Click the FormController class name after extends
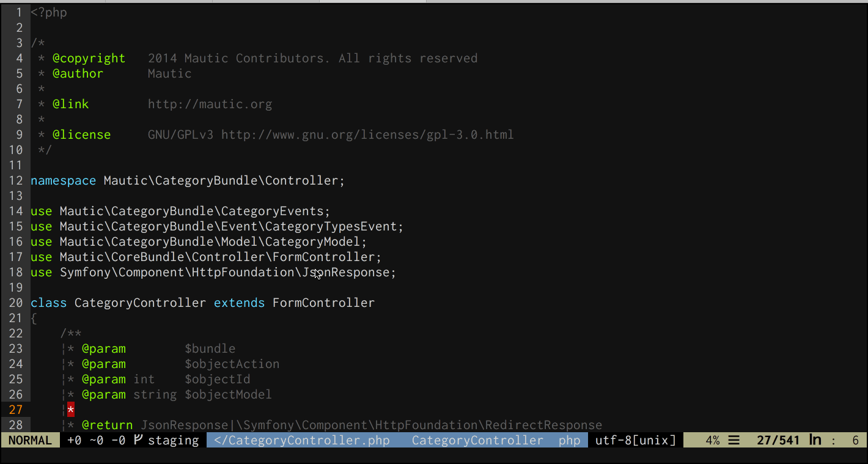Image resolution: width=868 pixels, height=464 pixels. tap(323, 303)
